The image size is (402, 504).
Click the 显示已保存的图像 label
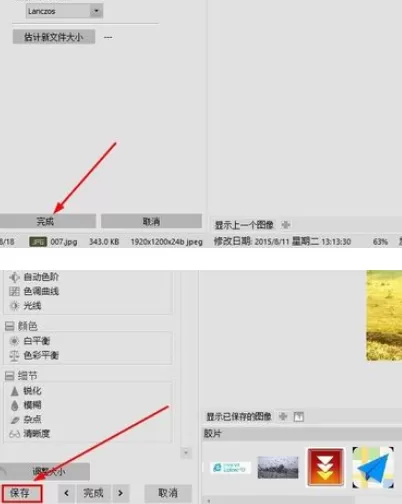(239, 416)
